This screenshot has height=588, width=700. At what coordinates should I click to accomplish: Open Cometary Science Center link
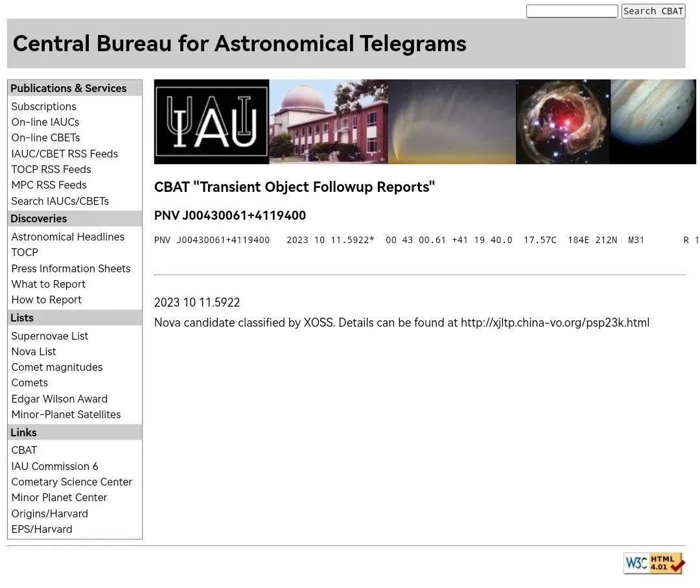tap(72, 482)
